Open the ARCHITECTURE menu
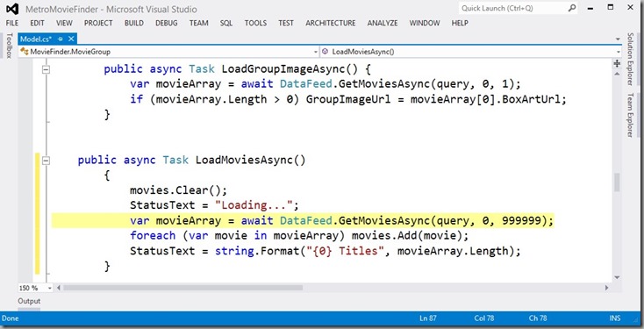The image size is (644, 329). pos(330,23)
